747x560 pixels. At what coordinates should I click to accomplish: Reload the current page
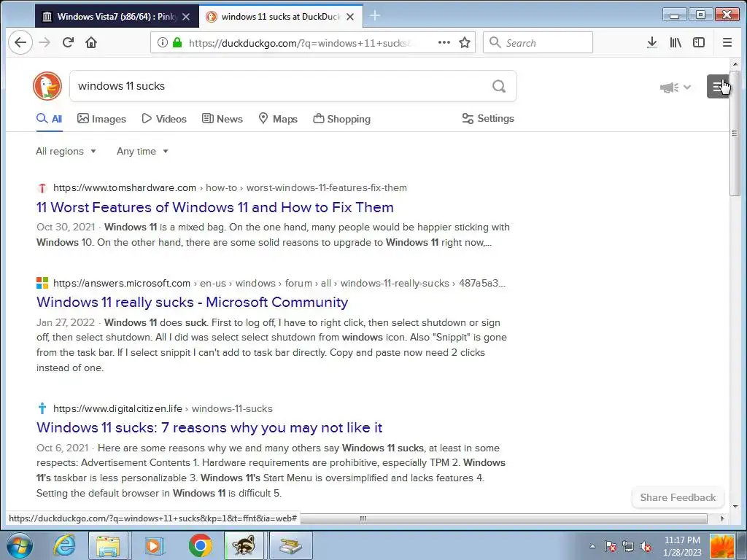[68, 43]
